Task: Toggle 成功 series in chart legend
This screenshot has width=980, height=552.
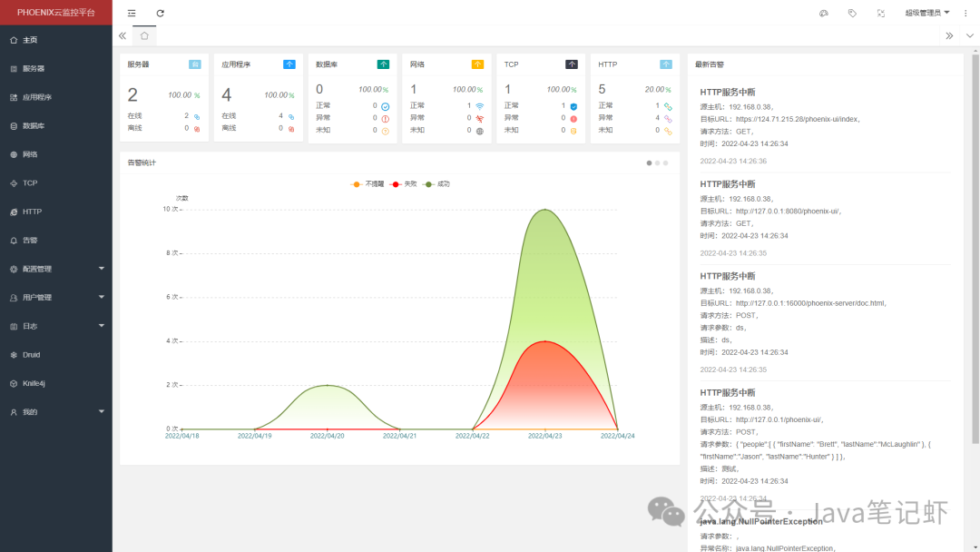Action: pyautogui.click(x=436, y=183)
